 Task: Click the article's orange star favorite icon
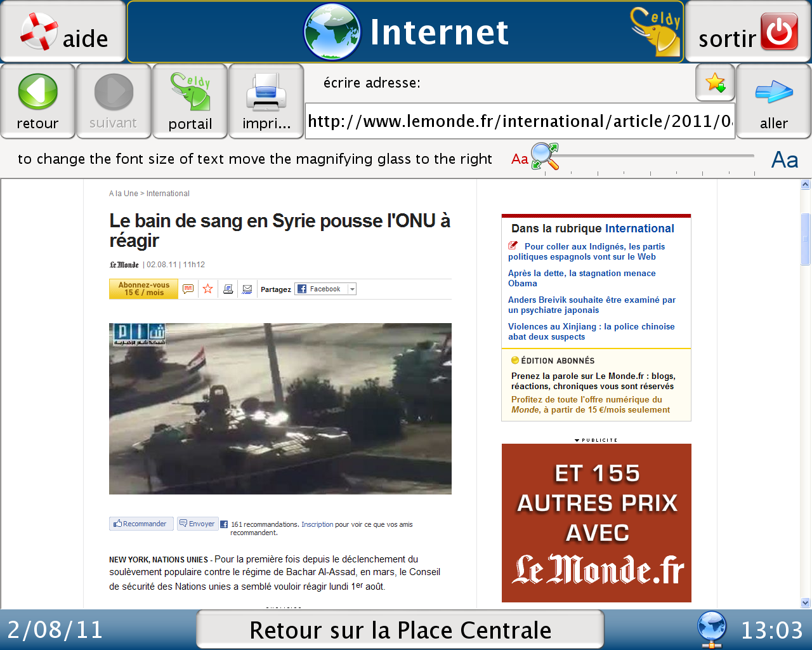click(208, 289)
